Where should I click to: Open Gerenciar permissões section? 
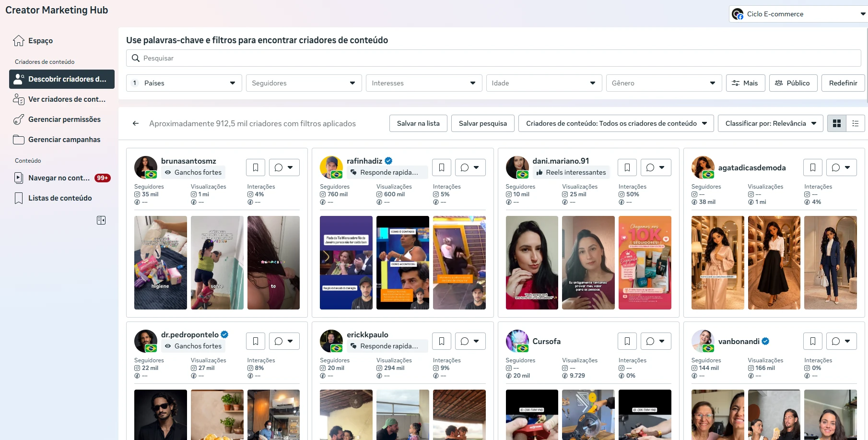pyautogui.click(x=62, y=119)
